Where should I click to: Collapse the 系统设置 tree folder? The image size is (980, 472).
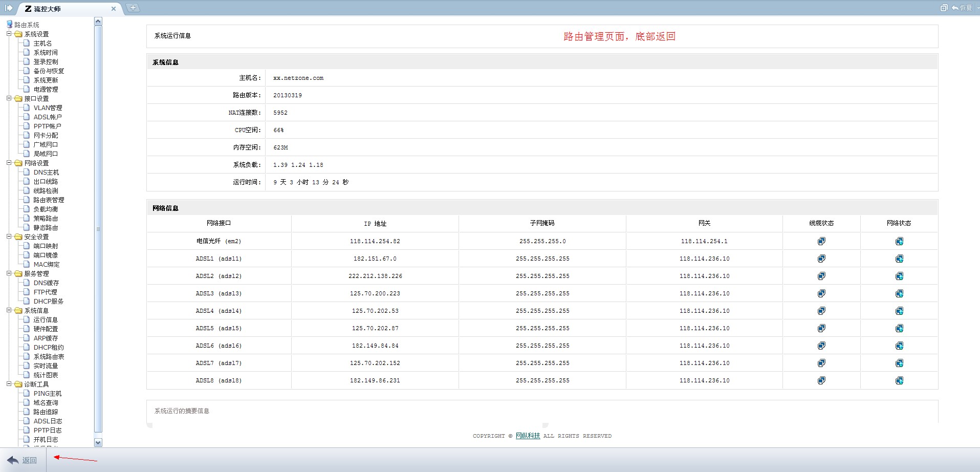(9, 34)
